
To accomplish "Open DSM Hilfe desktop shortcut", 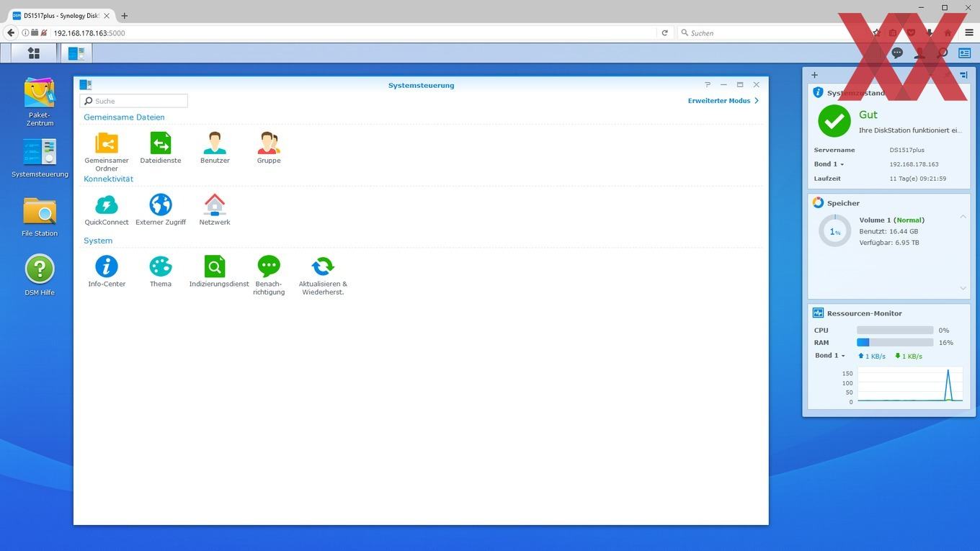I will pos(40,275).
